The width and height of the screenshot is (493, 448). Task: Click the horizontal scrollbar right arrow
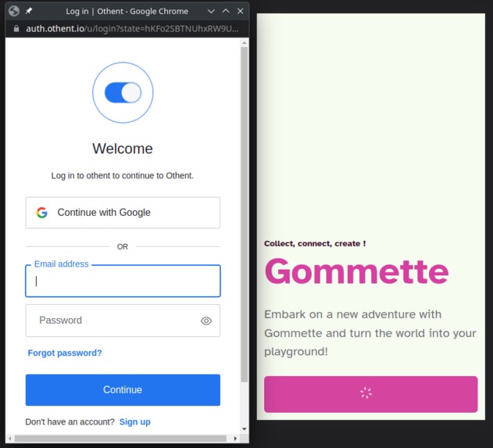pos(235,439)
